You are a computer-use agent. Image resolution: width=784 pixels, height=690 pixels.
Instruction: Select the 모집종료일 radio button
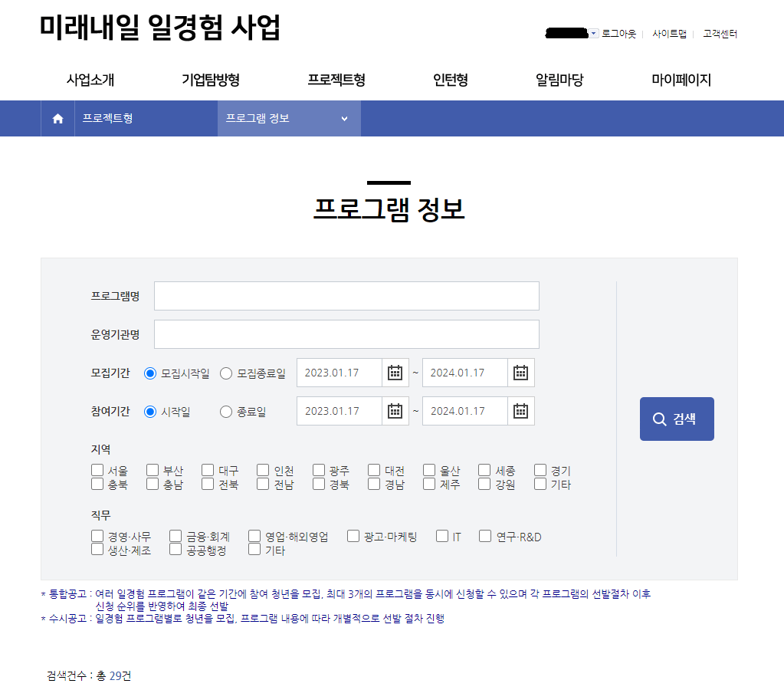click(x=225, y=373)
